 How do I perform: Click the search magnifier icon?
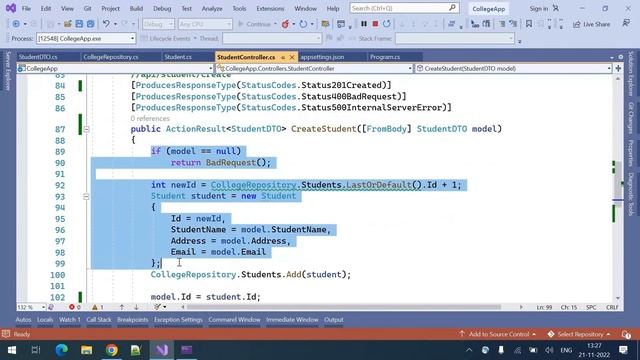click(452, 8)
